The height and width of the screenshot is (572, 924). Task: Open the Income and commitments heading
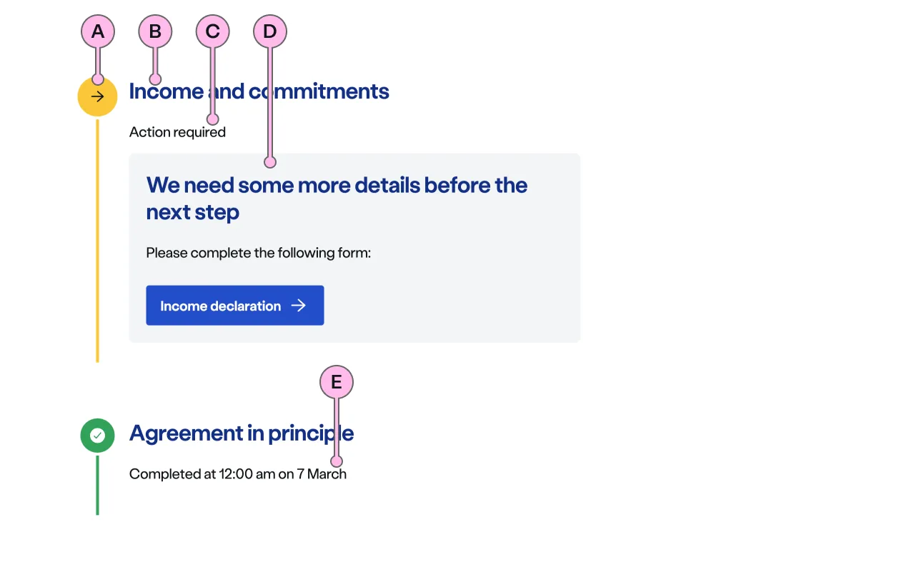[x=259, y=91]
